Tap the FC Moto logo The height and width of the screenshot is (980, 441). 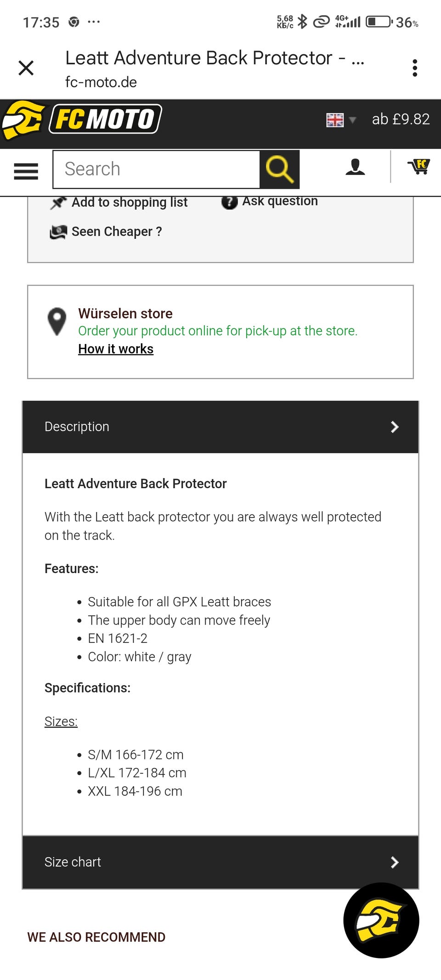pos(82,120)
